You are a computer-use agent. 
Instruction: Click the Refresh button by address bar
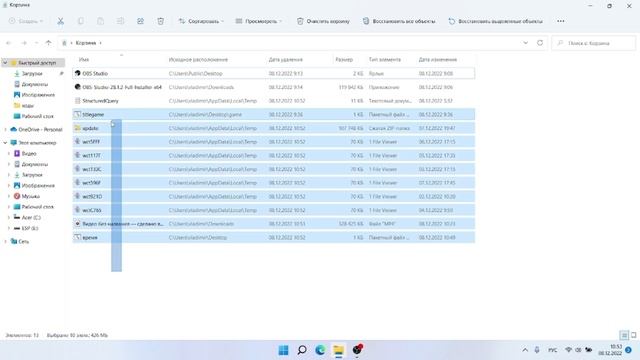(540, 43)
